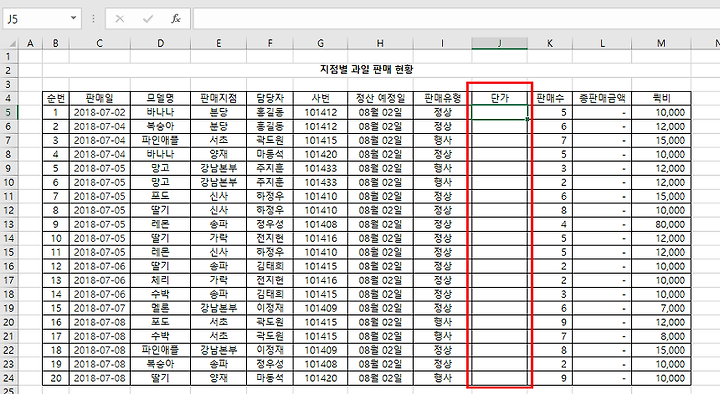The width and height of the screenshot is (720, 394).
Task: Click 포도 cell in row 11
Action: pyautogui.click(x=160, y=196)
